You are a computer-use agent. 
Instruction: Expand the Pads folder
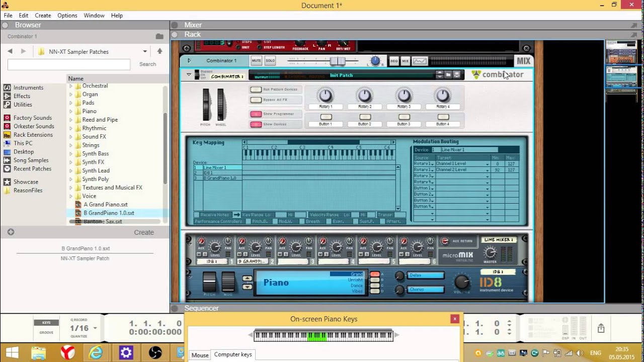(x=71, y=103)
